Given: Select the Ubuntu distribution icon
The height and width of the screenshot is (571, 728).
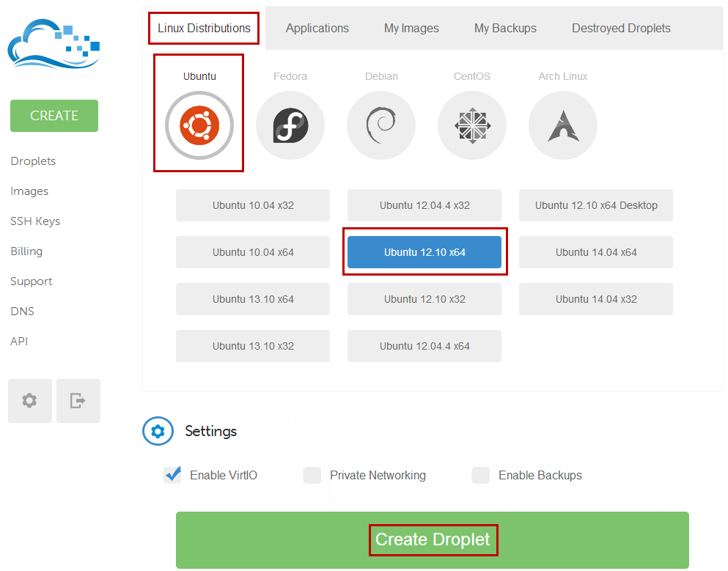Looking at the screenshot, I should tap(199, 125).
